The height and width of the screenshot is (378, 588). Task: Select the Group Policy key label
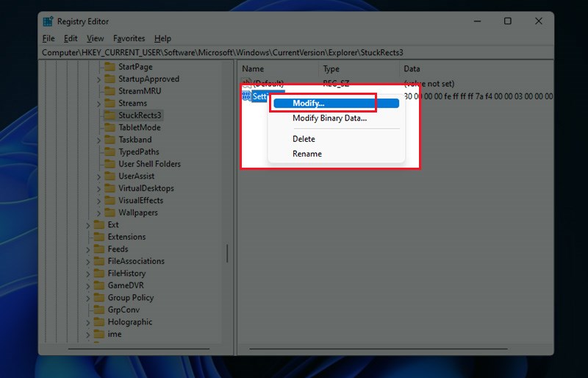(x=131, y=298)
